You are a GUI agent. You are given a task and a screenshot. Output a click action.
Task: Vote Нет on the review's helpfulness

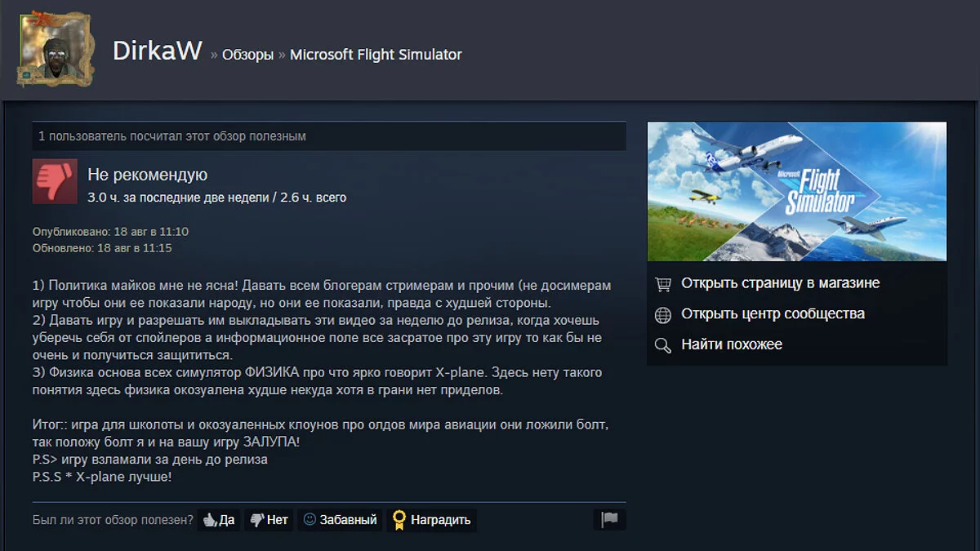(x=269, y=520)
